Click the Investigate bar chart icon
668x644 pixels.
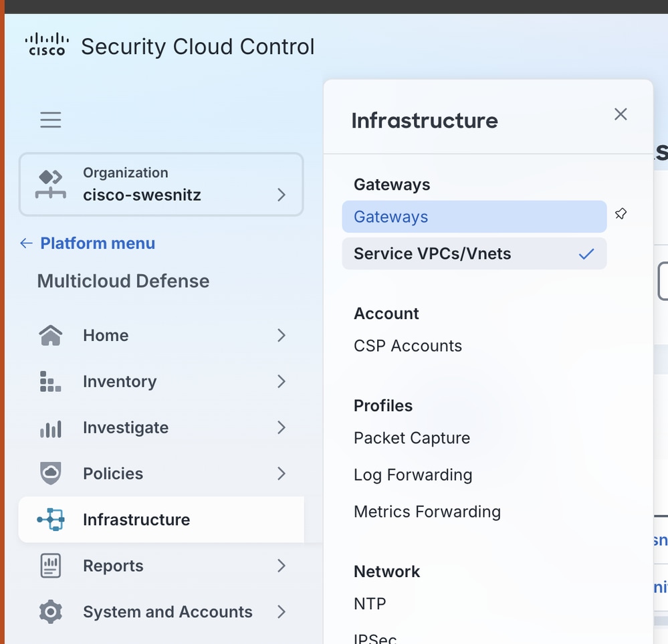pos(51,429)
